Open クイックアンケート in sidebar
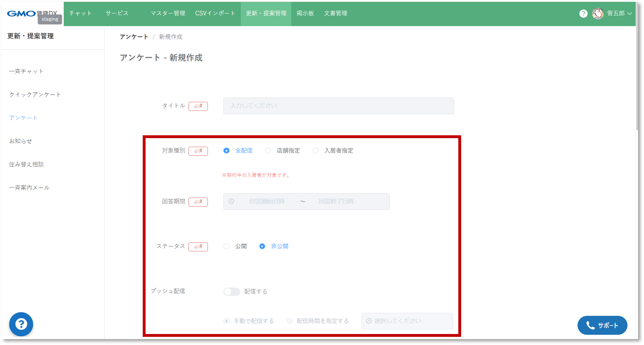 point(35,95)
